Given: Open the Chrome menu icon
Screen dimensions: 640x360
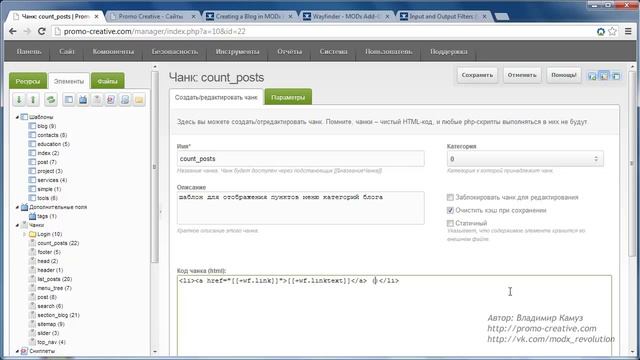Looking at the screenshot, I should tap(628, 31).
